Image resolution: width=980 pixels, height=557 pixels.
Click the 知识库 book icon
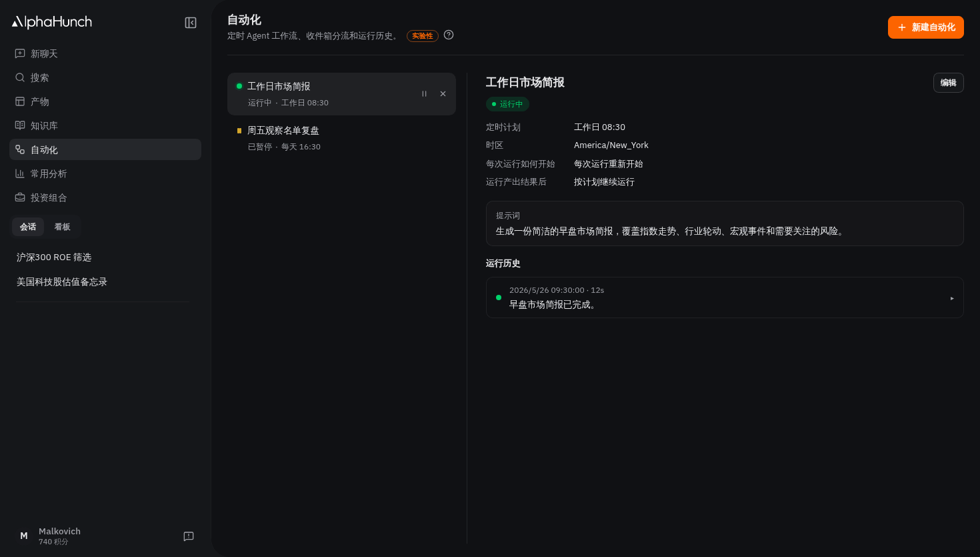pyautogui.click(x=20, y=125)
